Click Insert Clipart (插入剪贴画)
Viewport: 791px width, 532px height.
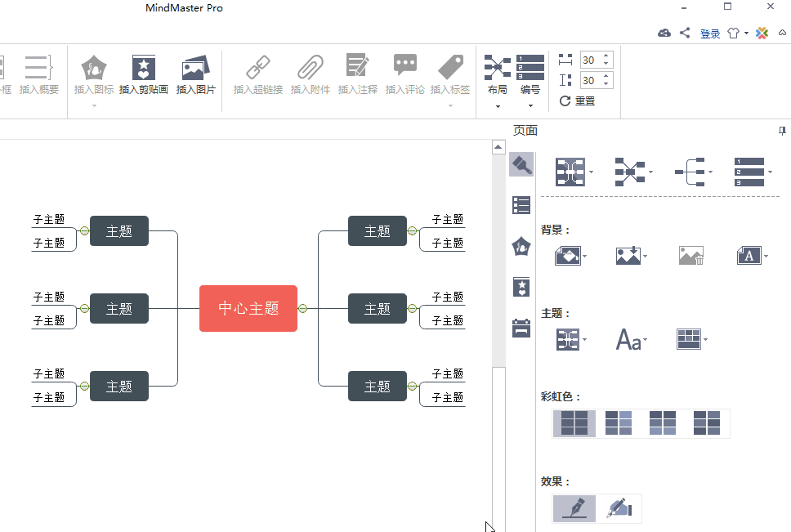pos(144,74)
